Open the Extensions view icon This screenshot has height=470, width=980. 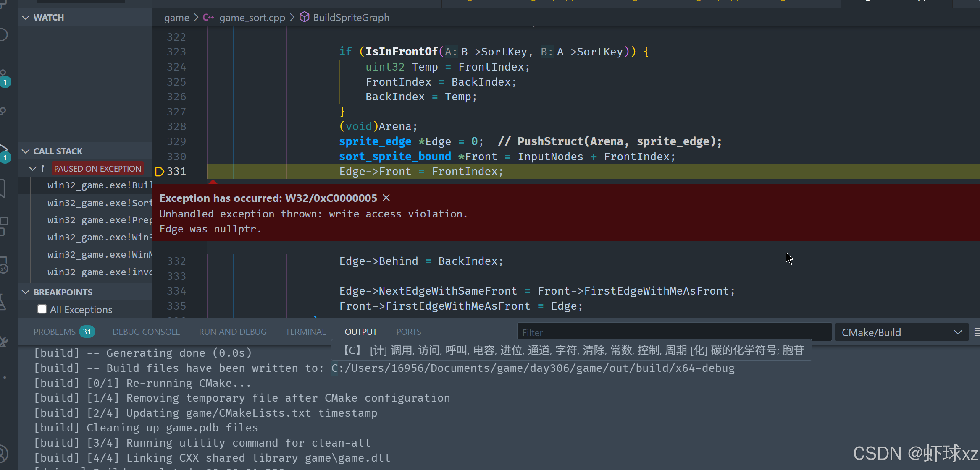tap(3, 226)
